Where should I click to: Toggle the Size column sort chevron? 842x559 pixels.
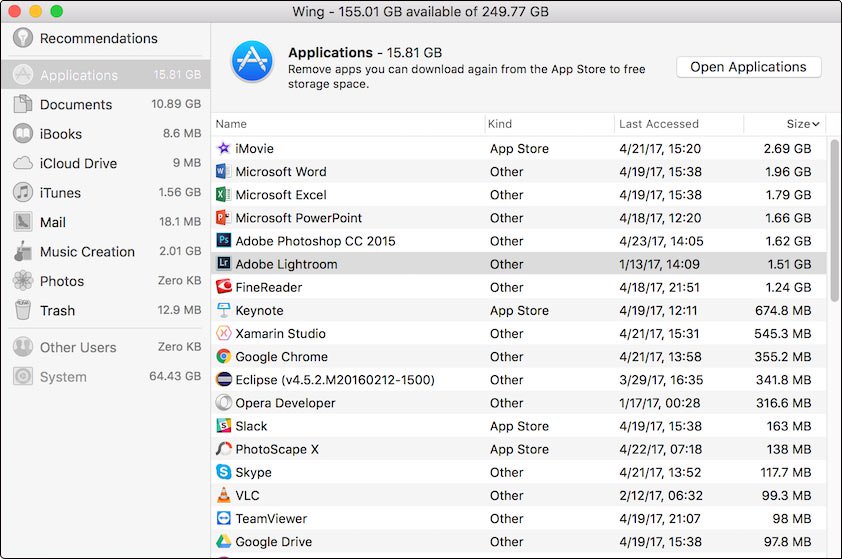816,124
